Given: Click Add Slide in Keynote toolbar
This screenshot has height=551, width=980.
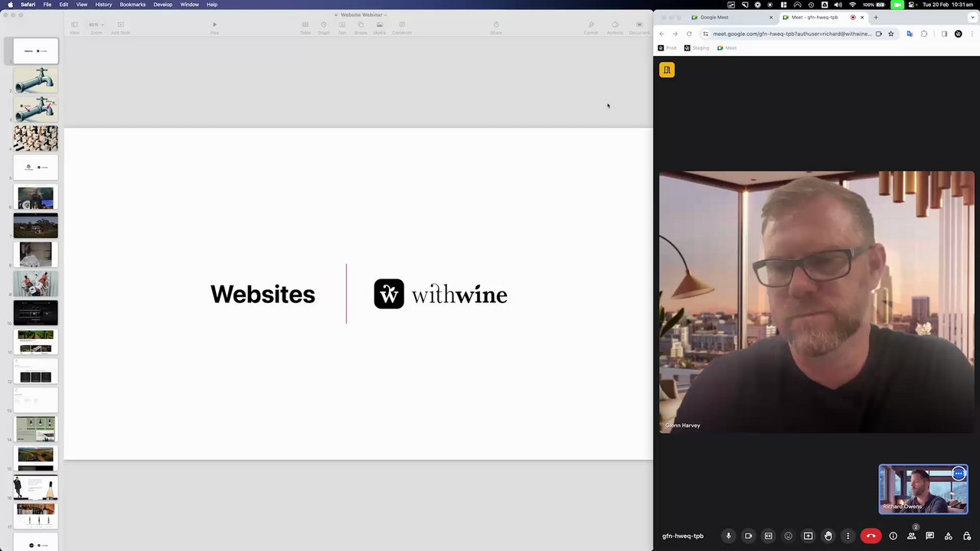Looking at the screenshot, I should [120, 28].
